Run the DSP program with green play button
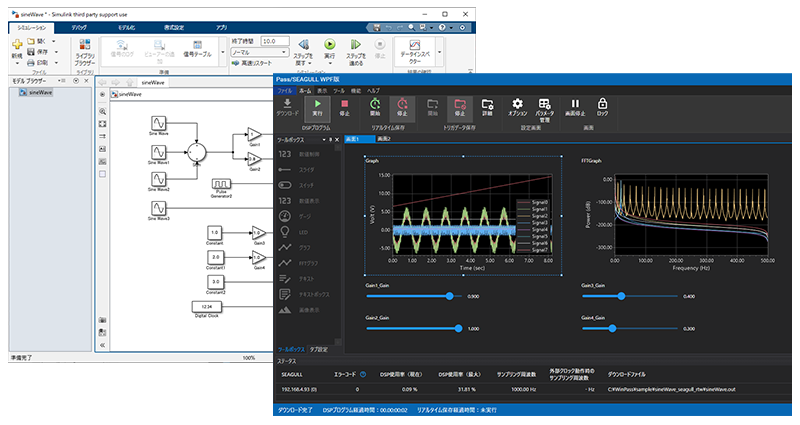The image size is (800, 425). pyautogui.click(x=317, y=104)
